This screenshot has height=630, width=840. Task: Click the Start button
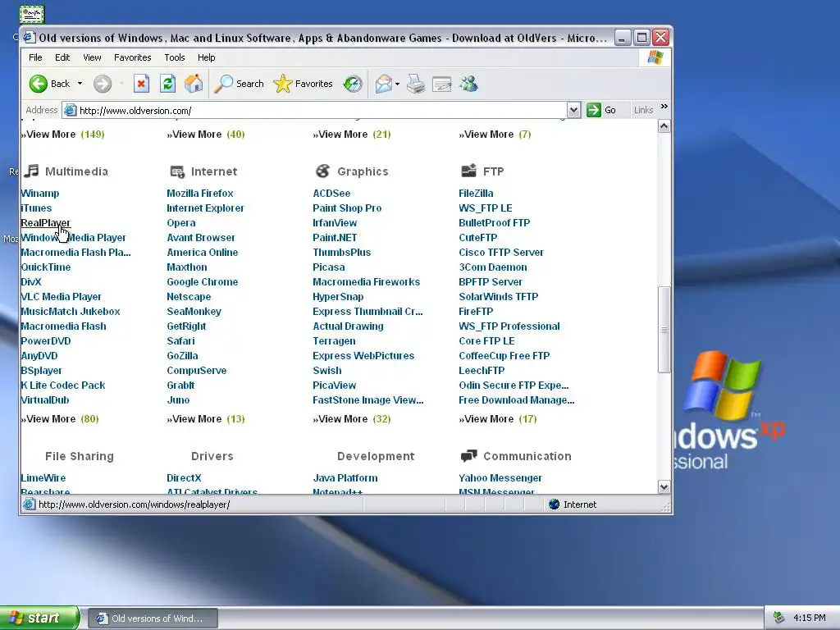39,618
